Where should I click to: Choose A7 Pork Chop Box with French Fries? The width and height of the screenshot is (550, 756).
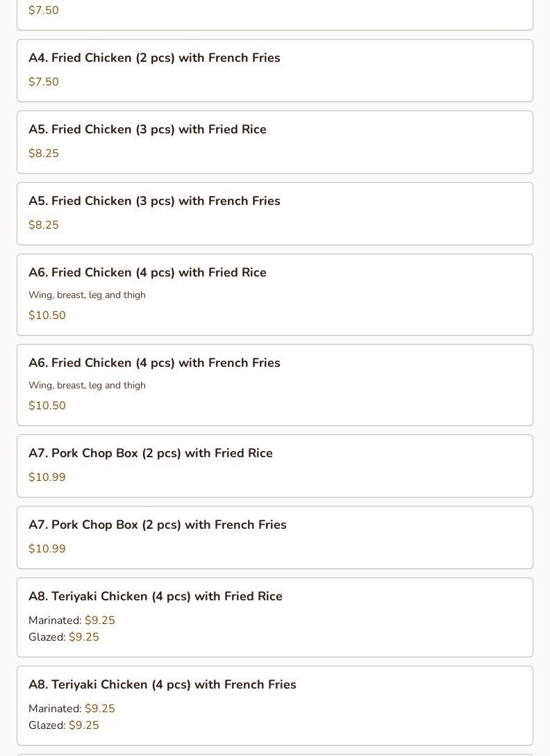158,525
